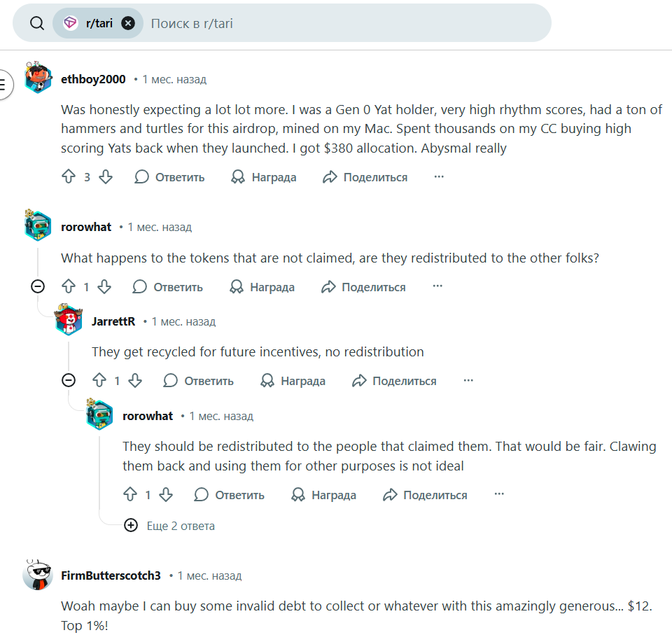
Task: Upvote ethboy2000's comment
Action: (68, 177)
